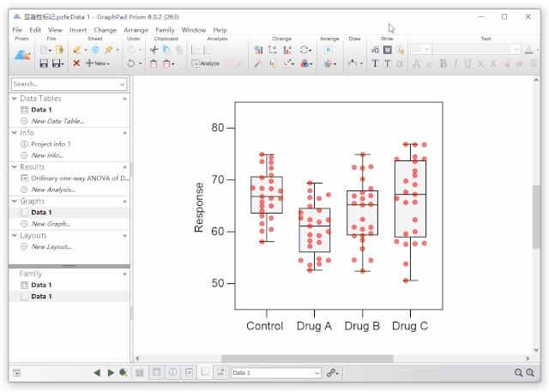Click the Zoom in magnifier icon
Image resolution: width=549 pixels, height=392 pixels.
point(530,373)
